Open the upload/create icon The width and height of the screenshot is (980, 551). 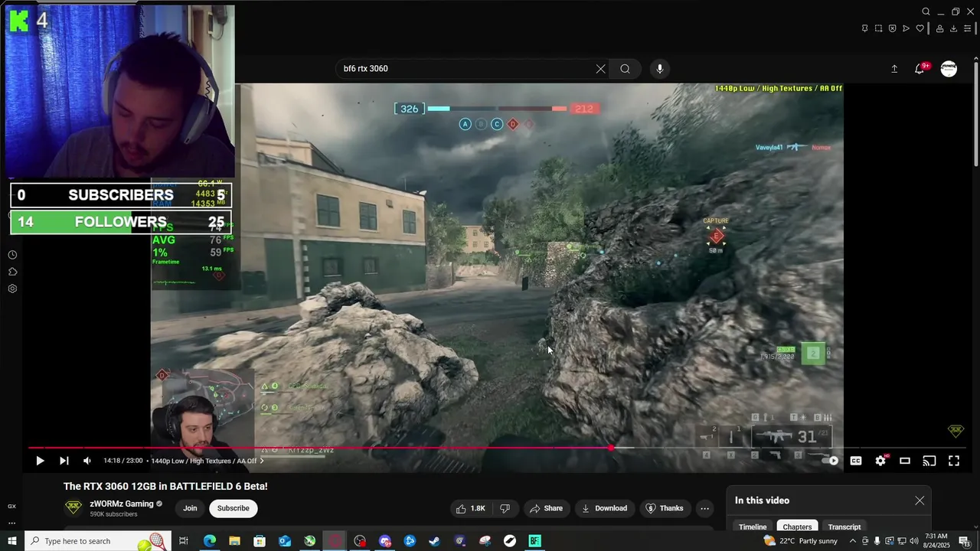tap(894, 69)
